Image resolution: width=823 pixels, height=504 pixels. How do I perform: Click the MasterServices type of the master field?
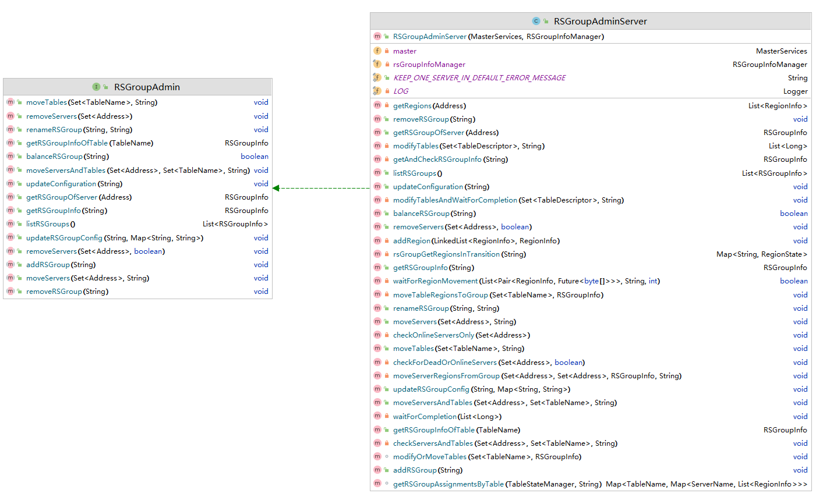pos(781,51)
